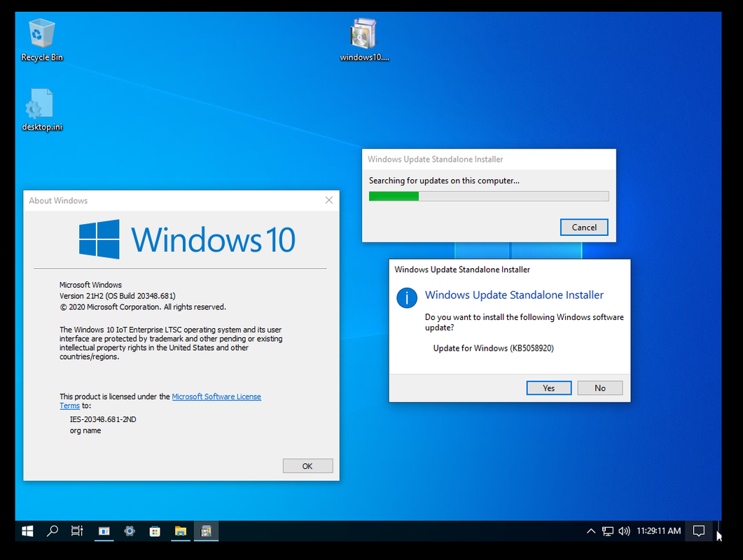The width and height of the screenshot is (743, 560).
Task: Cancel the search for updates
Action: [584, 227]
